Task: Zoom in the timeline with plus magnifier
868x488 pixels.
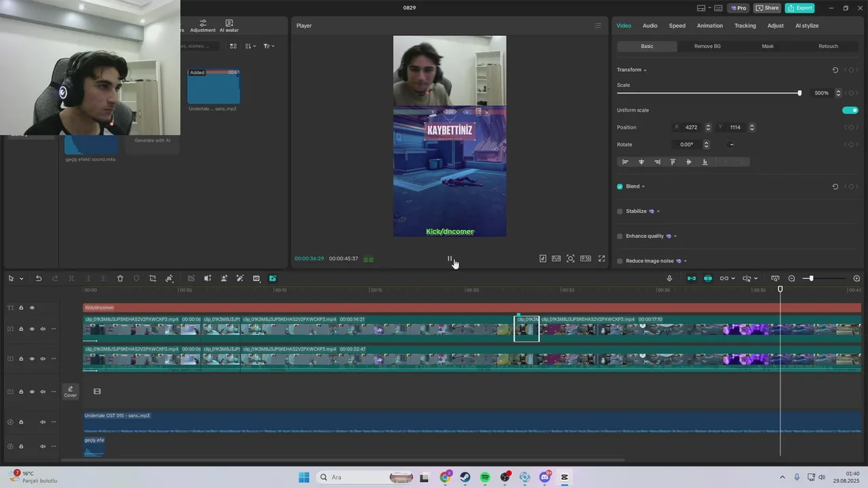Action: [856, 279]
